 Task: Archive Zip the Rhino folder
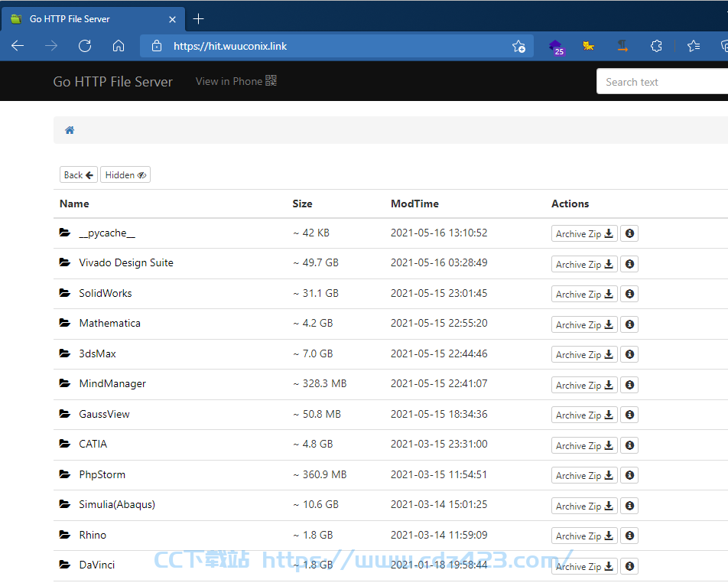coord(584,535)
